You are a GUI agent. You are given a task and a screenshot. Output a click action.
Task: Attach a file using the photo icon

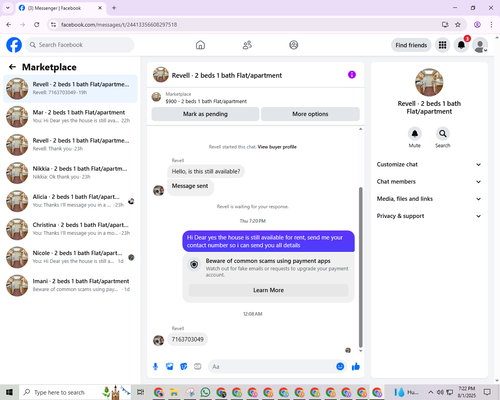point(170,367)
